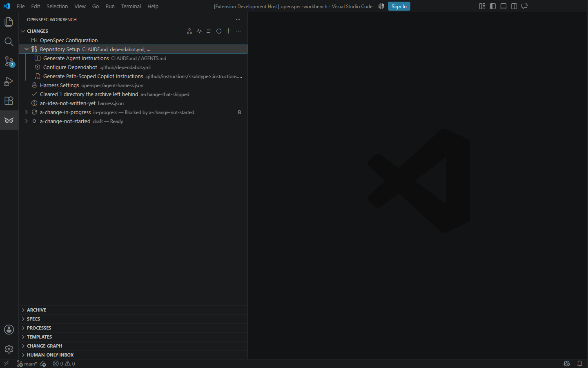This screenshot has height=368, width=588.
Task: Collapse the CHANGES section
Action: (23, 31)
